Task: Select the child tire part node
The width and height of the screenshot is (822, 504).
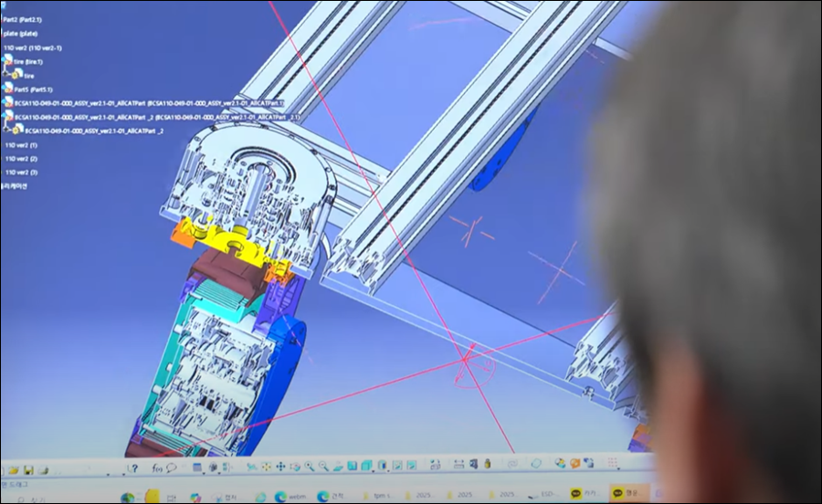Action: [28, 76]
